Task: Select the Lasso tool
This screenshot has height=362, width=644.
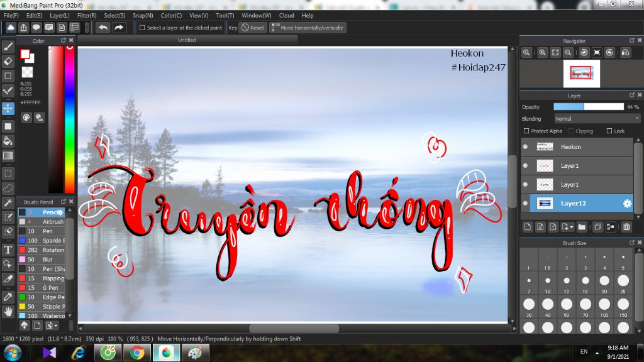Action: click(x=8, y=188)
